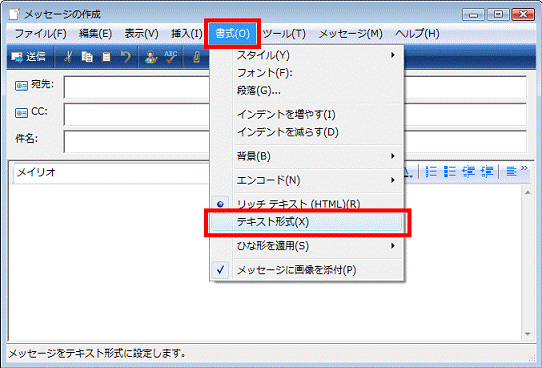Click the undo arrow icon
Viewport: 542px width, 368px height.
[125, 56]
